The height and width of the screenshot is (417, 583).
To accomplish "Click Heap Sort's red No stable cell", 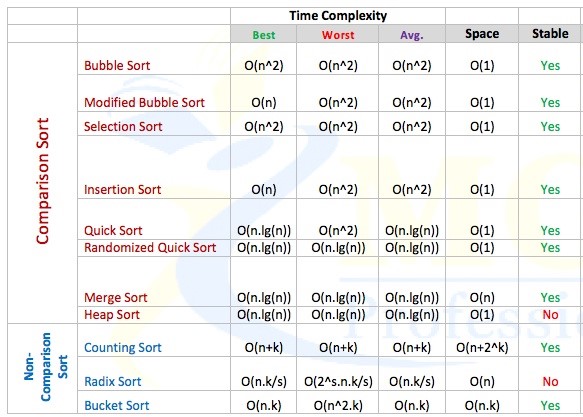I will 550,315.
